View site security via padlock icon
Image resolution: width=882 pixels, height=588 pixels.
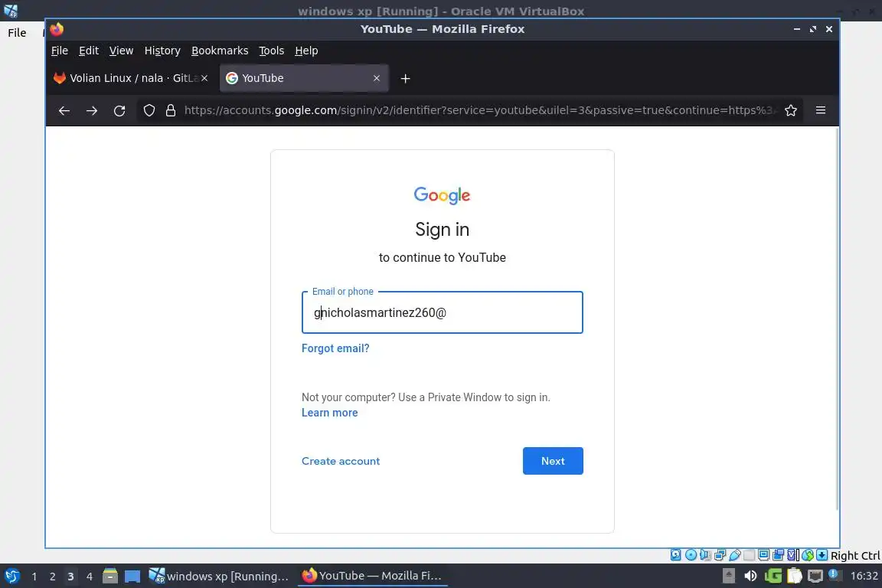click(x=171, y=110)
